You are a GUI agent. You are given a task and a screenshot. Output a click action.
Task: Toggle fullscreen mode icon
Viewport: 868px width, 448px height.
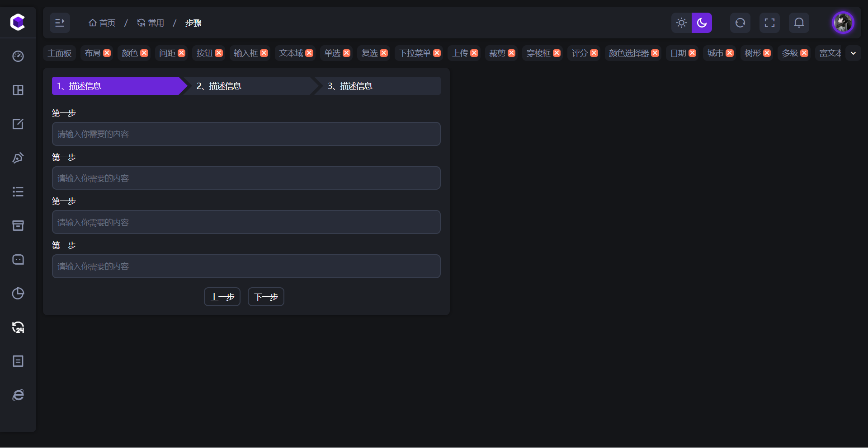(x=769, y=23)
